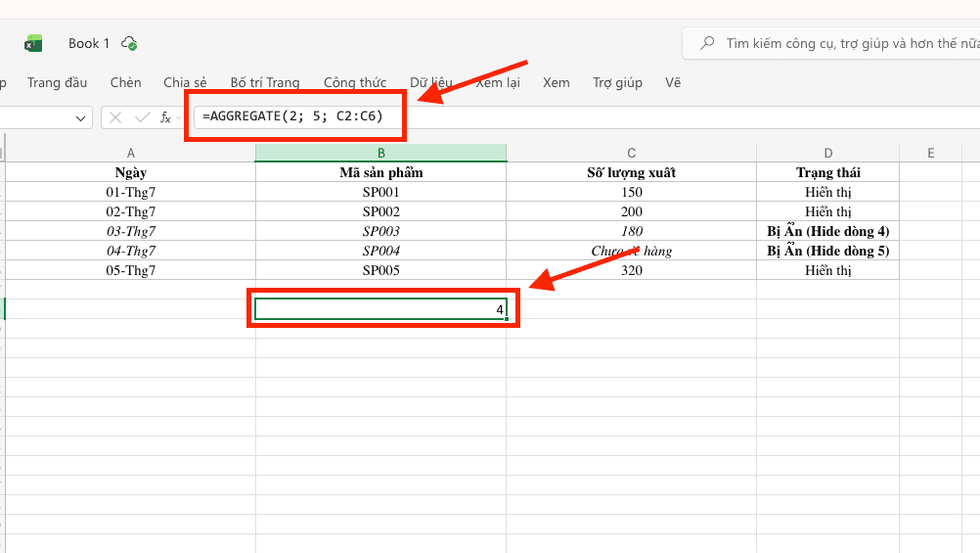Select column E header
Image resolution: width=980 pixels, height=553 pixels.
(931, 154)
